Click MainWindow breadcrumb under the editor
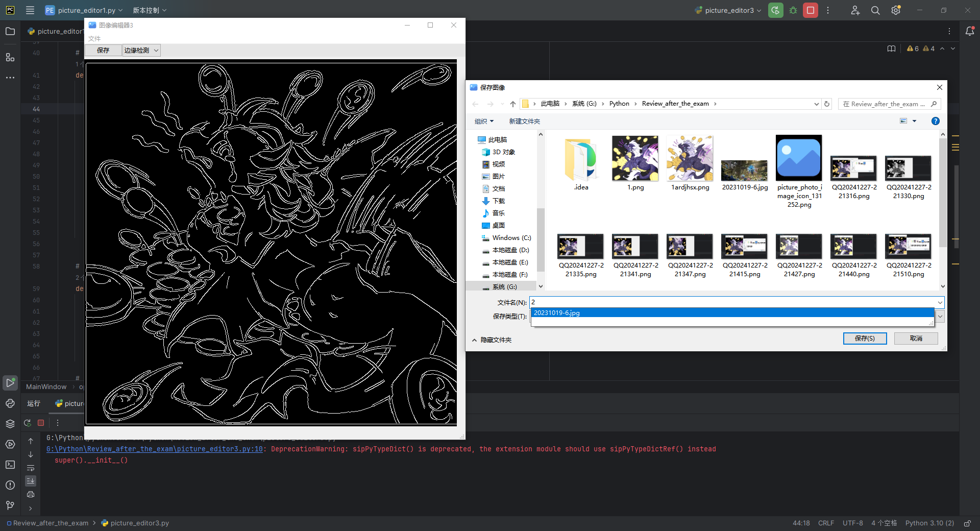 46,387
